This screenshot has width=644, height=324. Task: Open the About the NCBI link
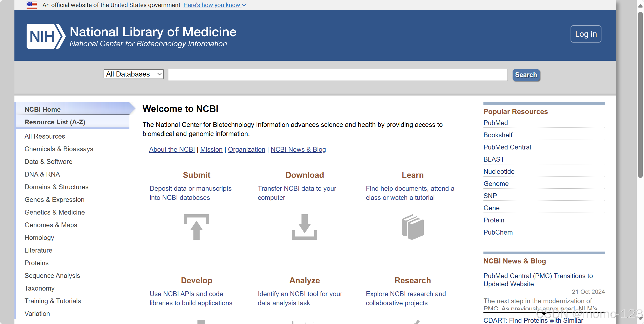point(172,149)
